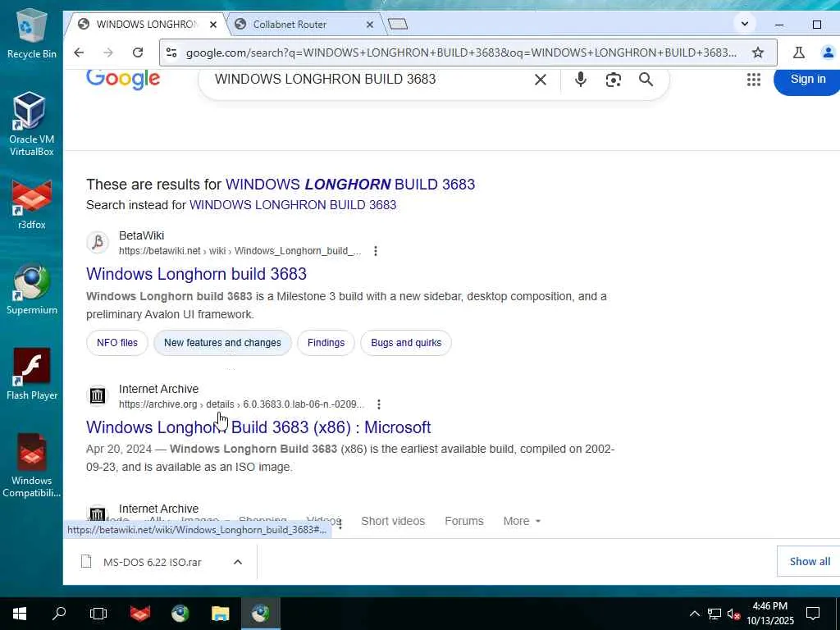Open muted volume tray icon

(734, 614)
